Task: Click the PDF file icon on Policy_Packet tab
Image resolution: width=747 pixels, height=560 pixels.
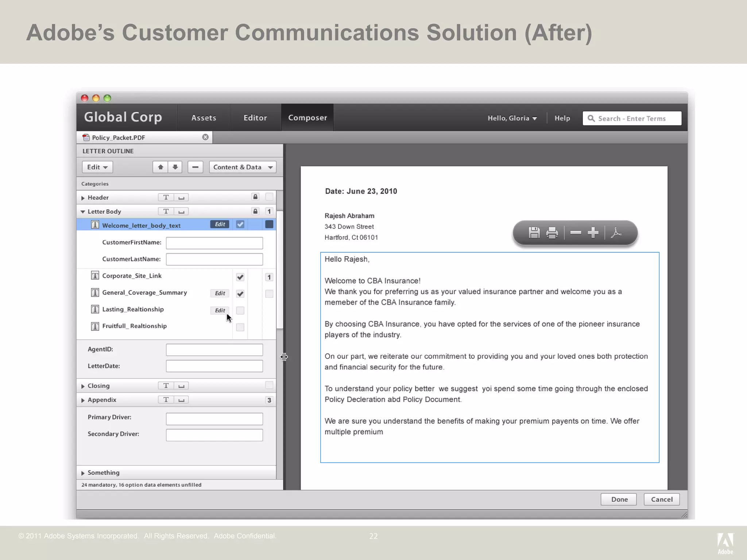Action: point(86,137)
